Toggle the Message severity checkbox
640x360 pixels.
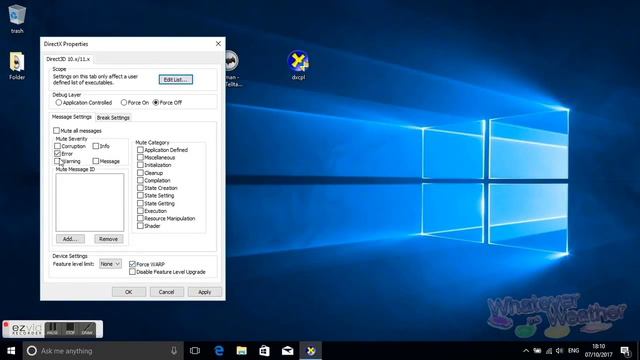pyautogui.click(x=96, y=161)
